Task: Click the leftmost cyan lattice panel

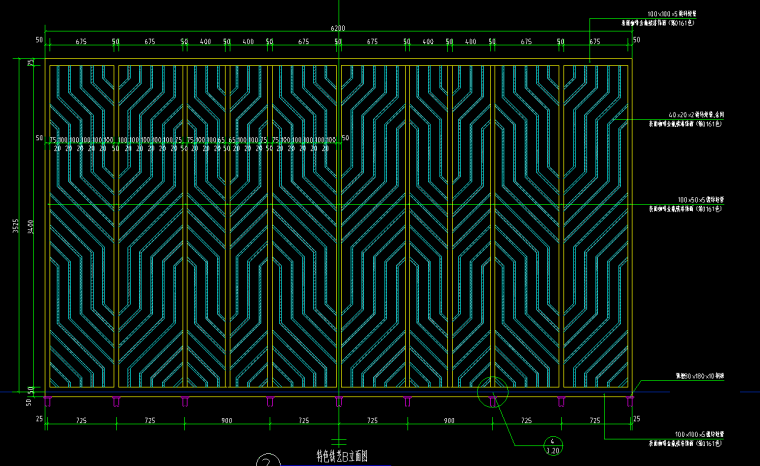Action: 83,226
